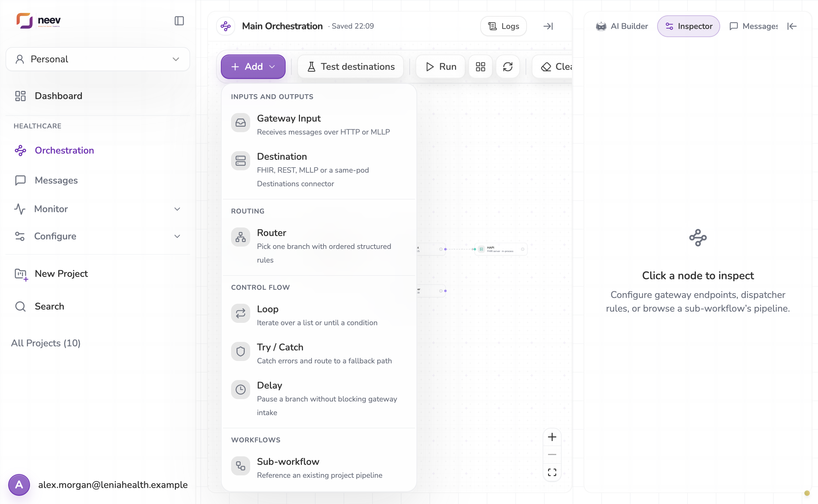Open Search from the sidebar
Image resolution: width=818 pixels, height=504 pixels.
pos(98,306)
